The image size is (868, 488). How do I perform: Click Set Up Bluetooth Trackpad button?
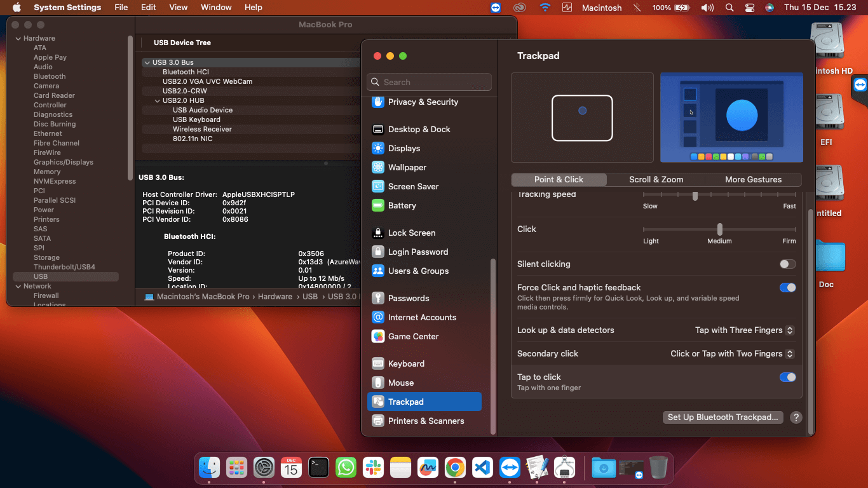pyautogui.click(x=722, y=417)
